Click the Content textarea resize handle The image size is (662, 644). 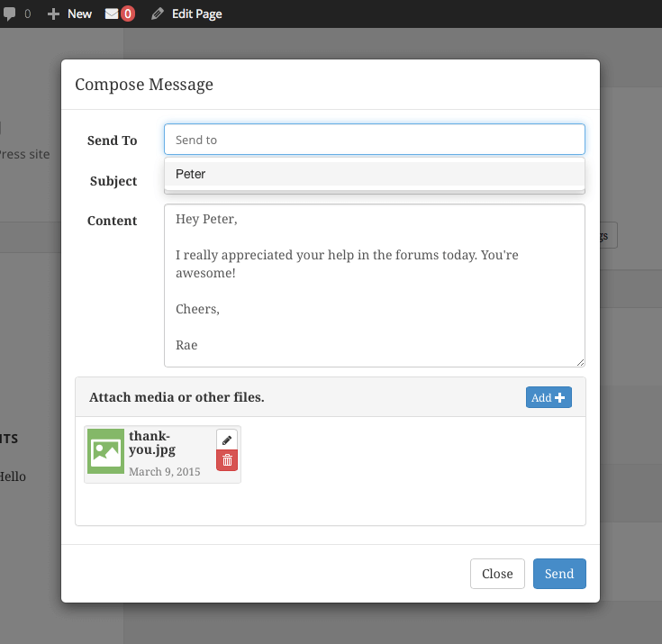coord(580,362)
